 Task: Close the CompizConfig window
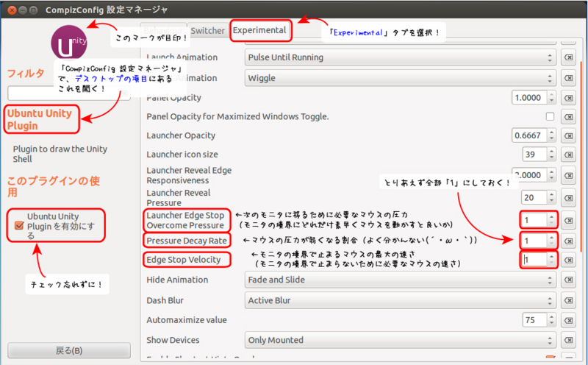12,10
